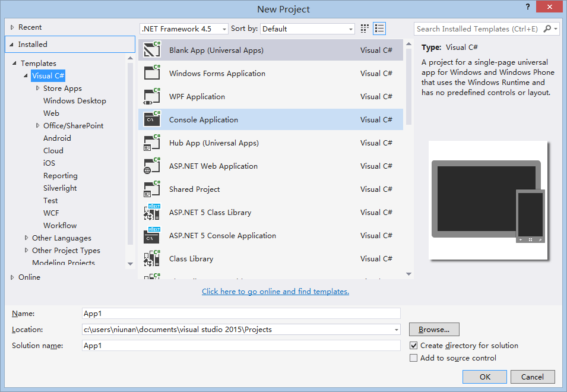Expand the Other Languages node
This screenshot has height=392, width=567.
point(26,238)
